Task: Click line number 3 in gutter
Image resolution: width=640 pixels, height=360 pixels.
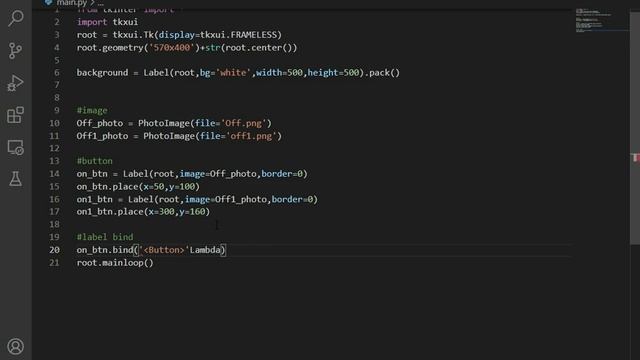Action: click(57, 35)
